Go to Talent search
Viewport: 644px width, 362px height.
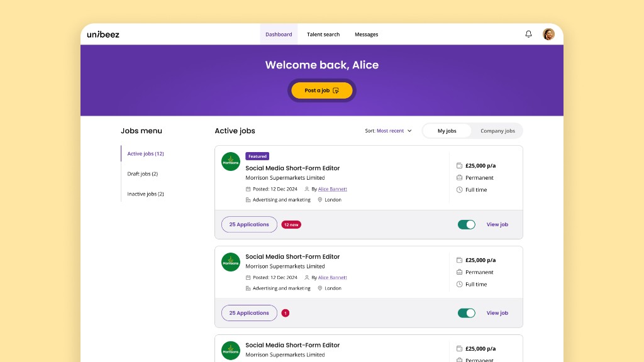click(x=323, y=35)
